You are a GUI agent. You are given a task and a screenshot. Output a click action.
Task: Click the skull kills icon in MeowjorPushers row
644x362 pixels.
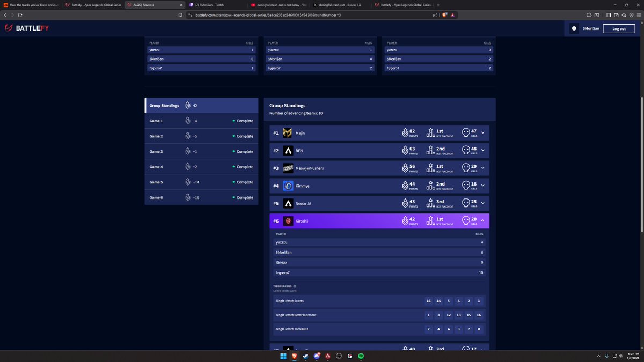465,168
